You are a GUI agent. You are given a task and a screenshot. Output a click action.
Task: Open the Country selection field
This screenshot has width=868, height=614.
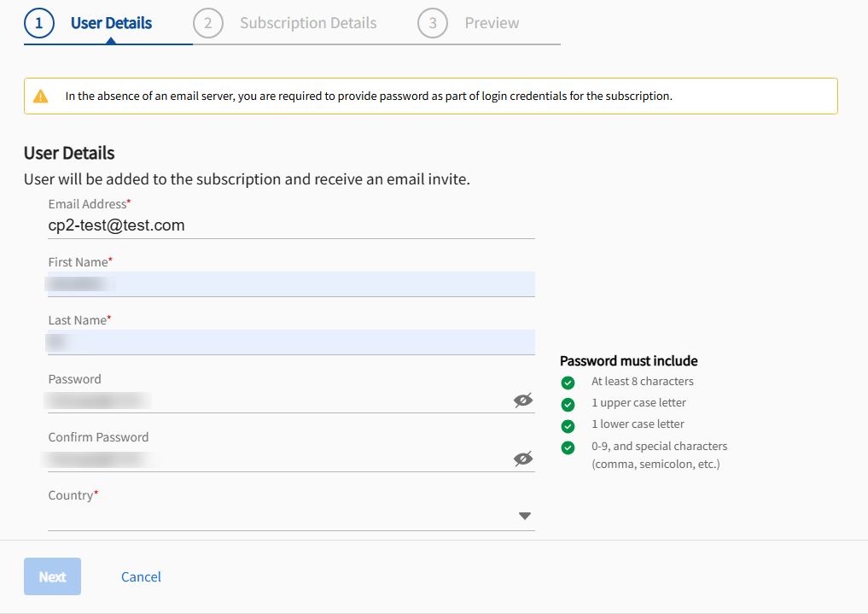282,516
